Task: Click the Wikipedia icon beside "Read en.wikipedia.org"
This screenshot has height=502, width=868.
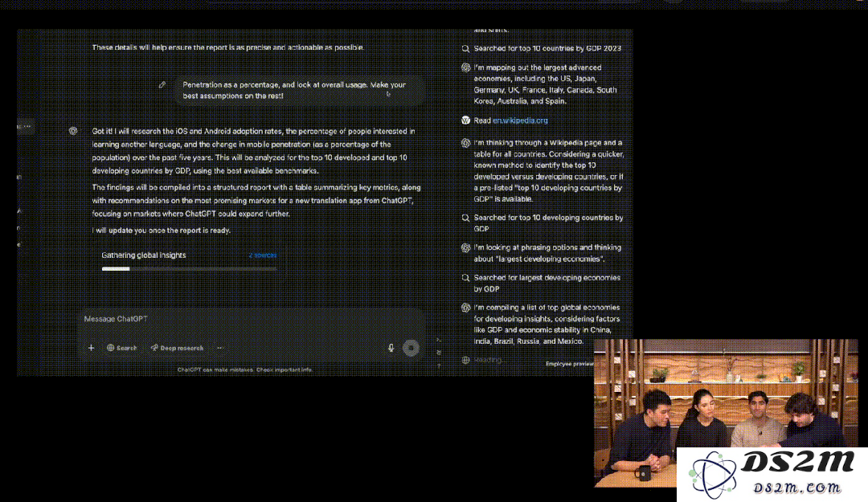Action: click(465, 120)
